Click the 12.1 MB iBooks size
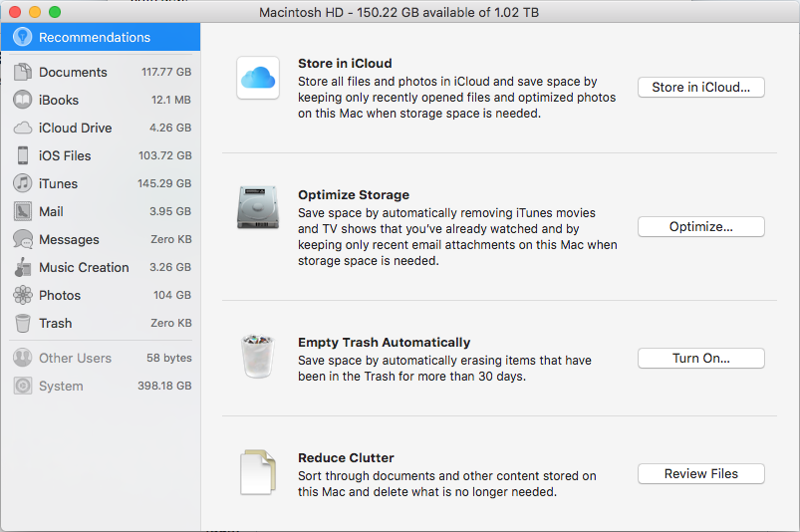Image resolution: width=800 pixels, height=532 pixels. 171,100
